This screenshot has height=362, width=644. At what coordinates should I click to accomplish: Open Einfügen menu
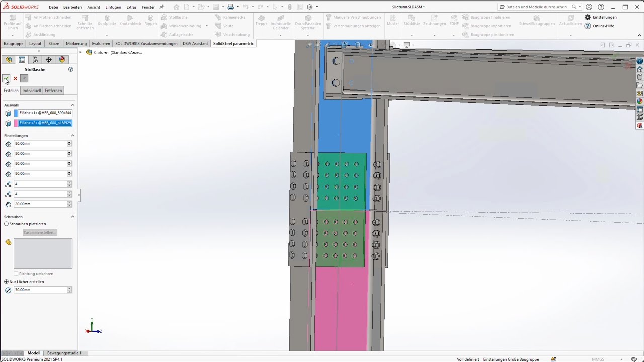coord(113,7)
